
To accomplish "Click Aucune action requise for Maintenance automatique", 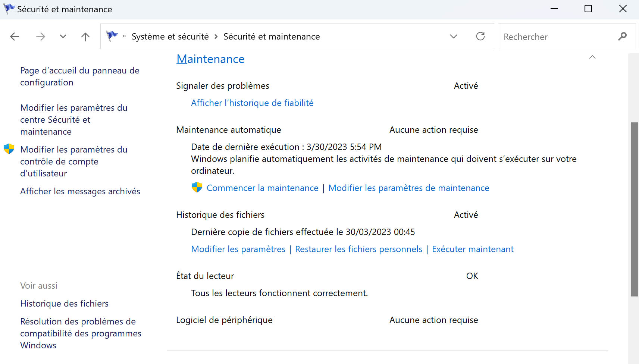I will click(x=433, y=130).
